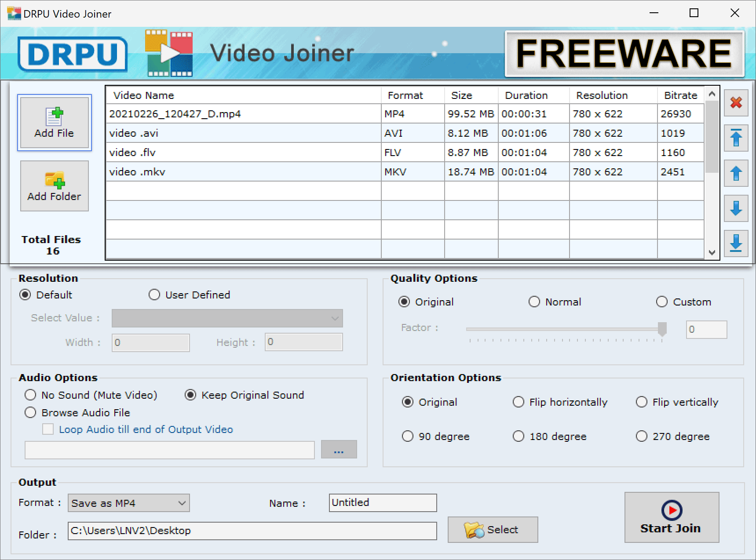Click the move down arrow icon

coord(736,208)
